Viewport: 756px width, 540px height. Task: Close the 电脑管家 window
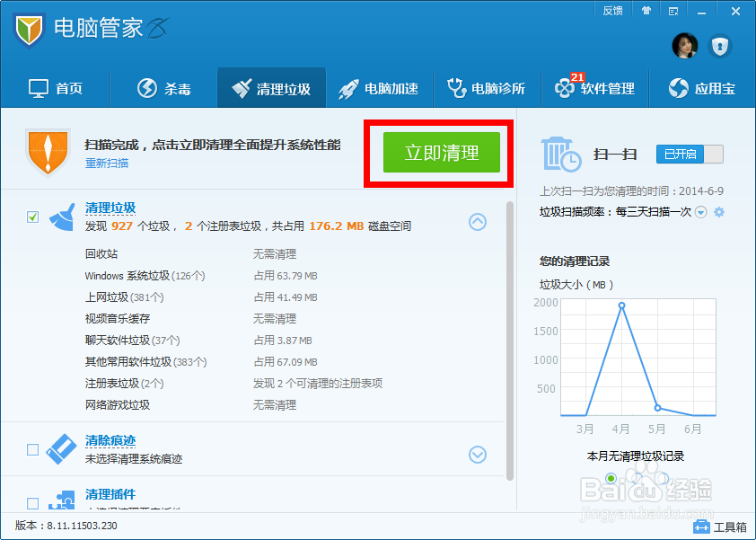tap(735, 11)
